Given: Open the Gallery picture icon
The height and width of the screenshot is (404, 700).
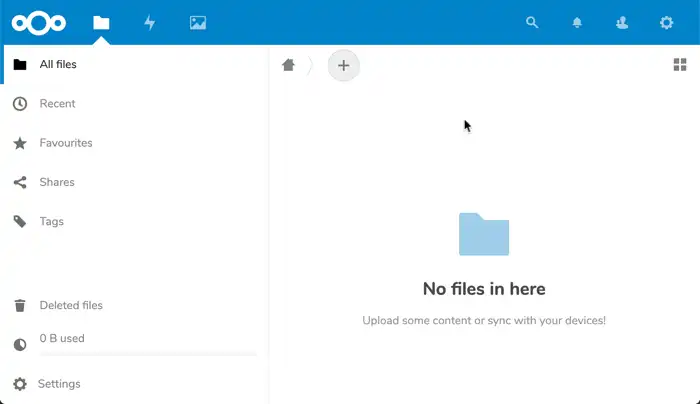Looking at the screenshot, I should (198, 23).
